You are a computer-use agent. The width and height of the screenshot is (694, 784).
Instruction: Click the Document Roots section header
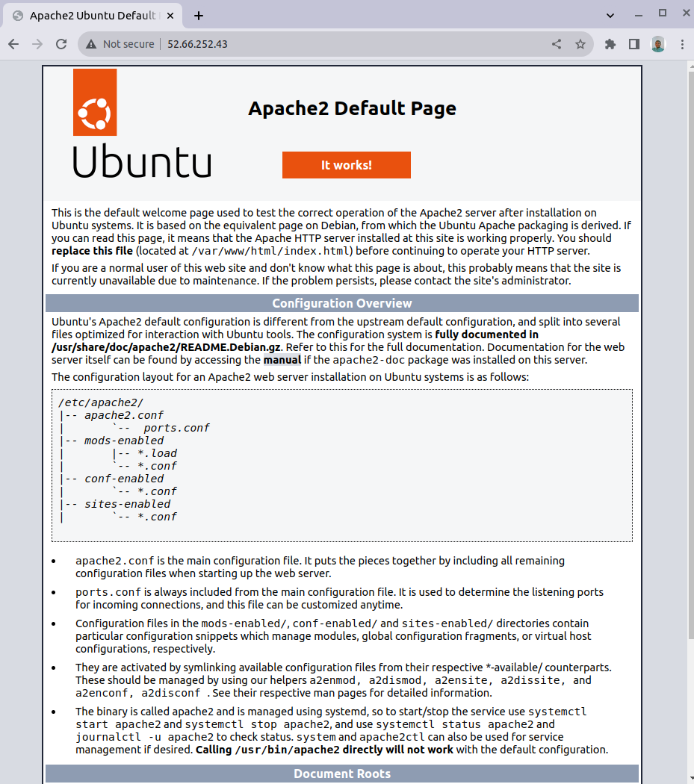(341, 774)
